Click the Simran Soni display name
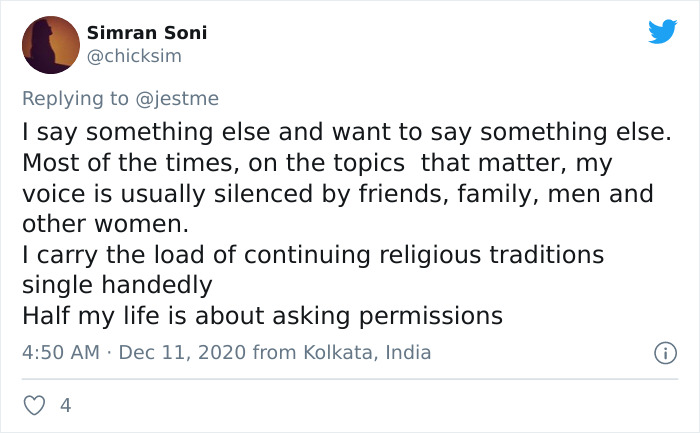This screenshot has height=433, width=700. [x=147, y=33]
